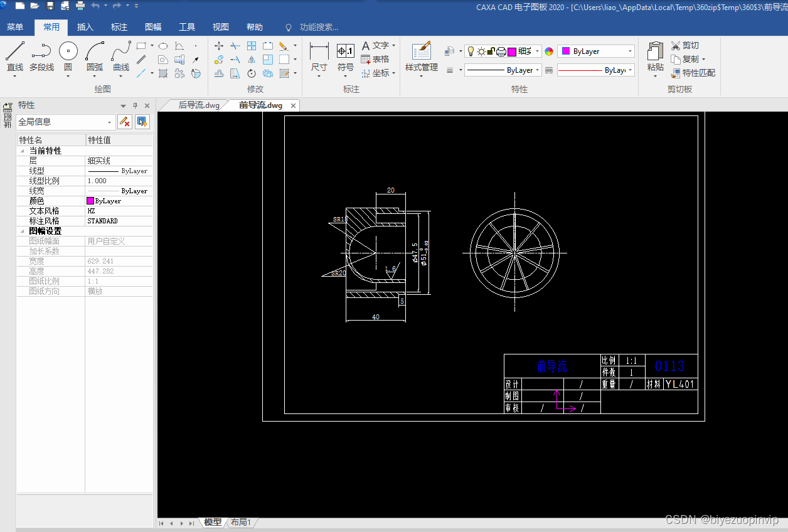Click the erase tool with pencil icon
Viewport: 788px width, 532px height.
[284, 46]
